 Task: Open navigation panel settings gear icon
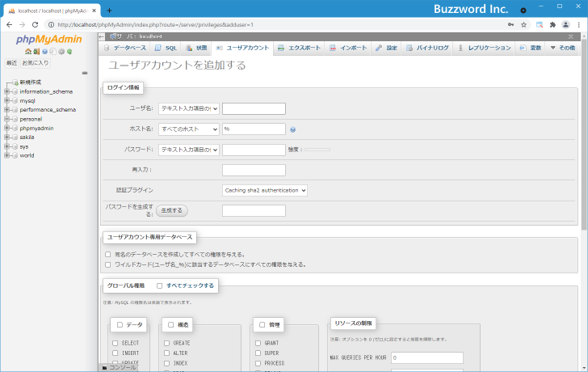(61, 52)
